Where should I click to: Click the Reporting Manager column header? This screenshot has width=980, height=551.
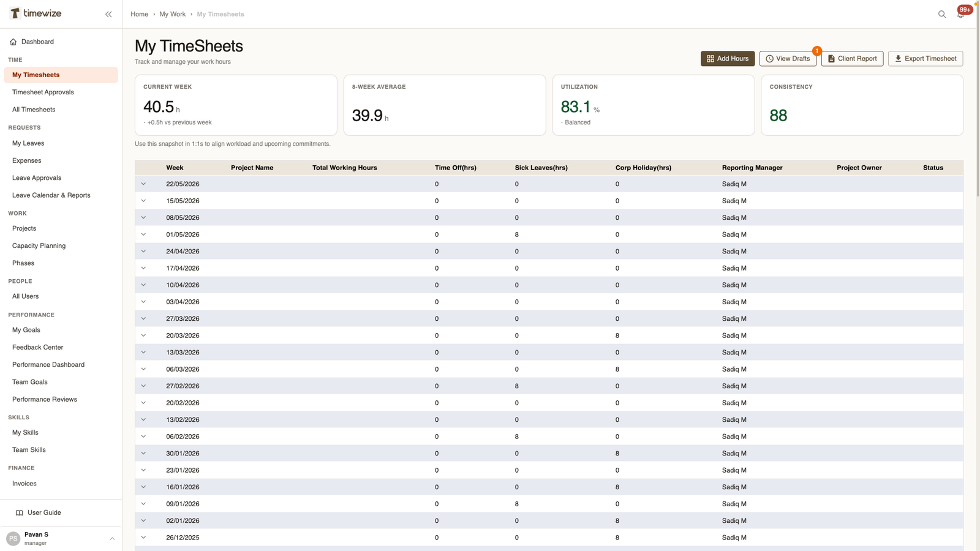click(752, 168)
